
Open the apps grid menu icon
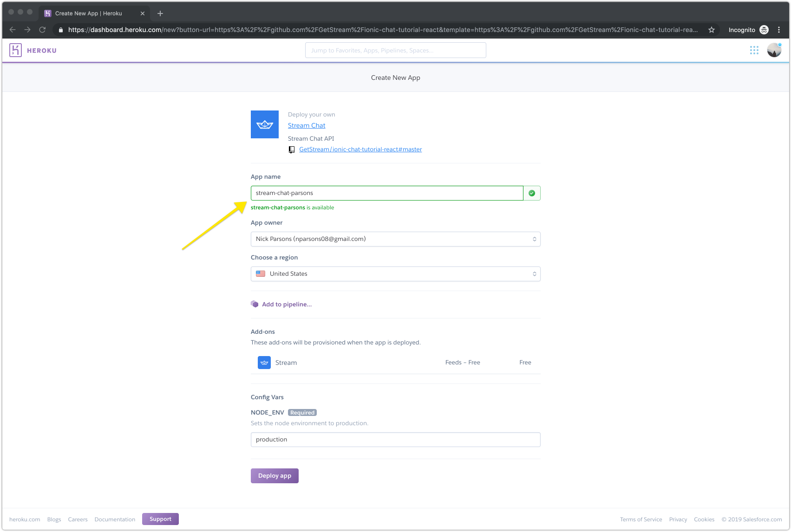[x=754, y=50]
